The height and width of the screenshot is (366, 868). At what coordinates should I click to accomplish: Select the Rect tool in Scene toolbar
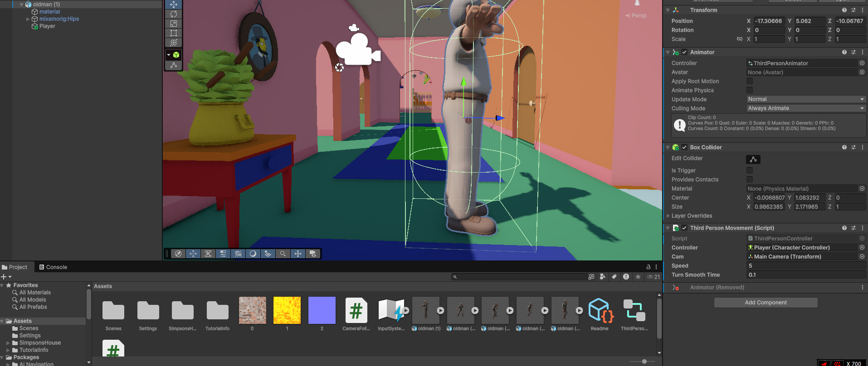point(174,33)
